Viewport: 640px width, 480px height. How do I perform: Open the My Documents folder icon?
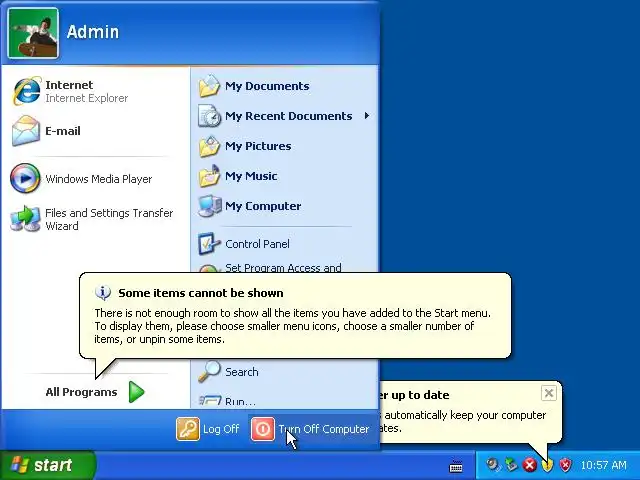[209, 86]
